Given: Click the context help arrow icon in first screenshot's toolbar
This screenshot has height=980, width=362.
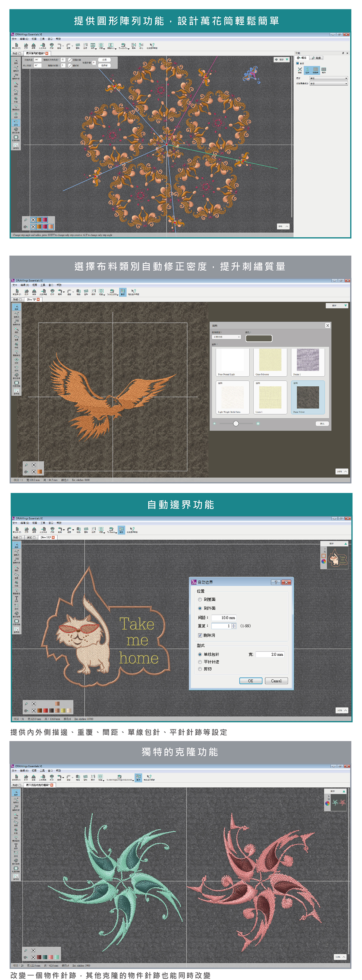Looking at the screenshot, I should 153,46.
